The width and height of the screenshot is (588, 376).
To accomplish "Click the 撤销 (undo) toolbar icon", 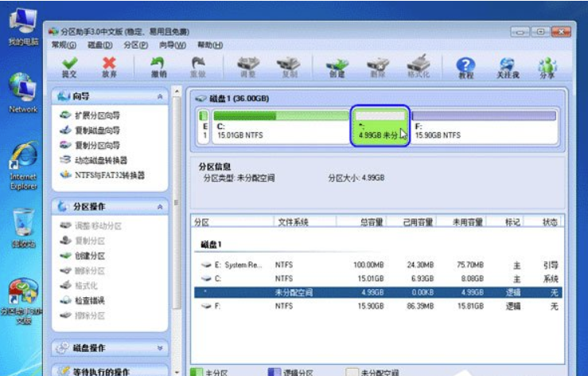I will [x=158, y=67].
